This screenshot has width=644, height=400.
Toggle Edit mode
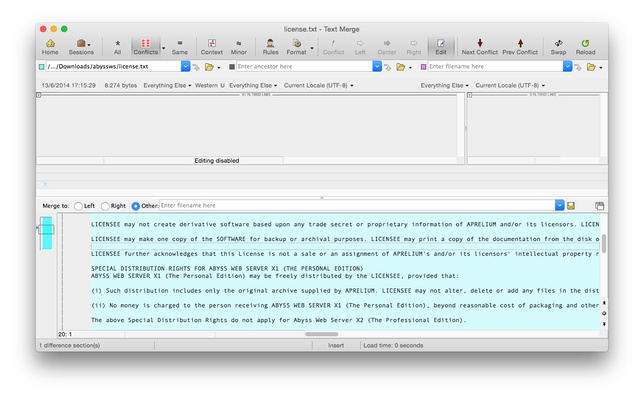[441, 47]
